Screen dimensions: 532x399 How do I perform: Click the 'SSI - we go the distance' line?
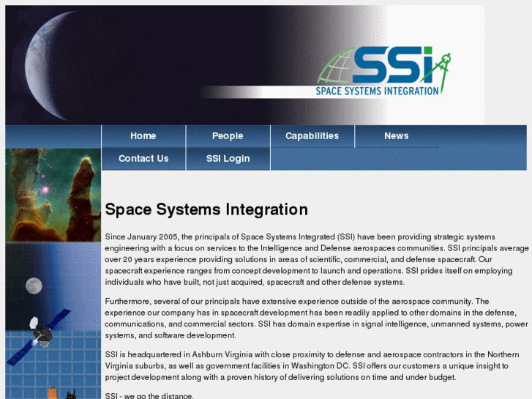(x=149, y=396)
